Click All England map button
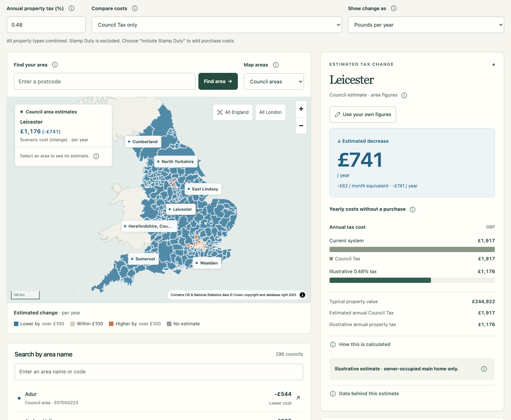Image resolution: width=511 pixels, height=420 pixels. [233, 112]
